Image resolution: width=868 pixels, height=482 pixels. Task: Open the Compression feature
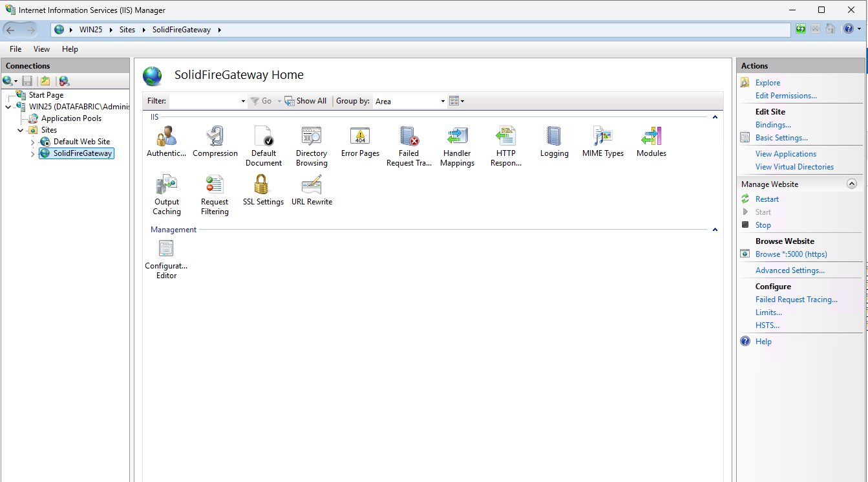tap(215, 142)
